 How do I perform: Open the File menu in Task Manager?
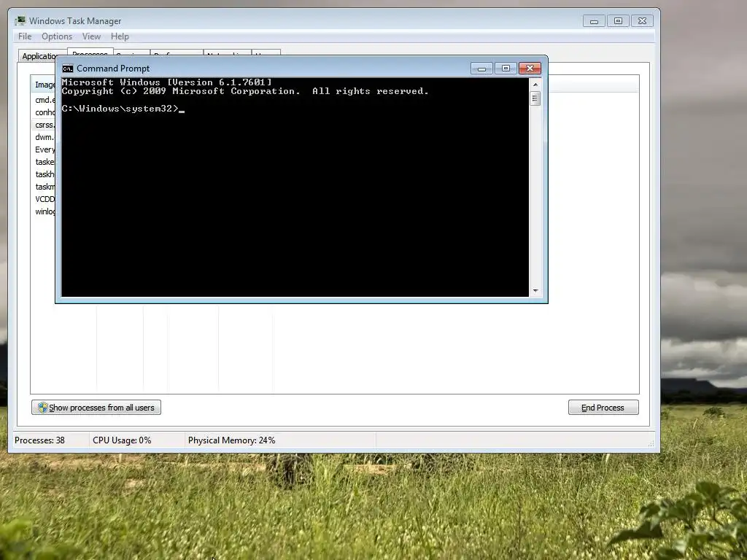pos(25,36)
